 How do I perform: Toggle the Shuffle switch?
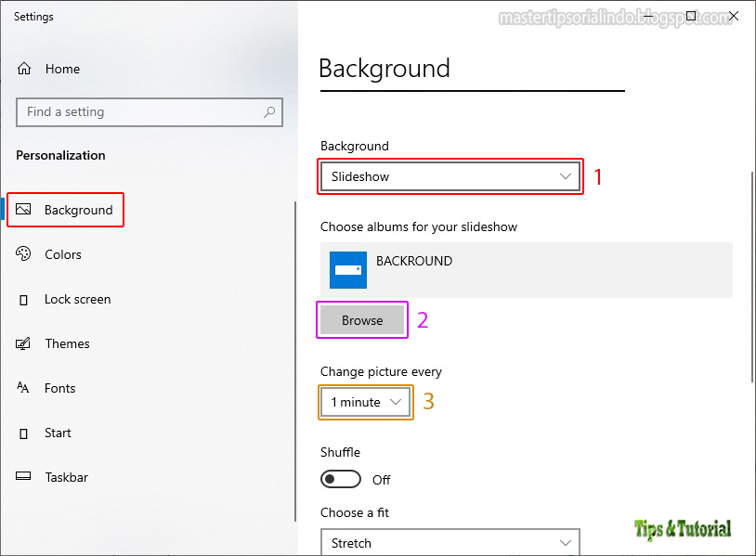pos(341,479)
